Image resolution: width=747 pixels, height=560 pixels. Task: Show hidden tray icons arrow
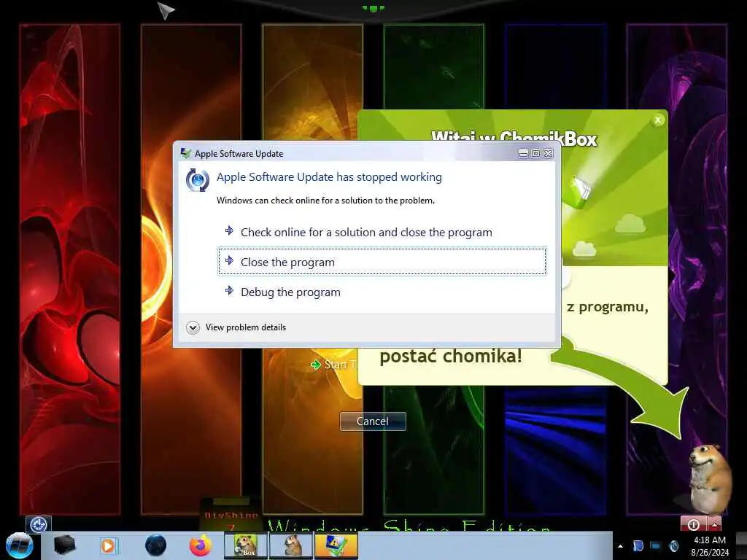pyautogui.click(x=620, y=546)
